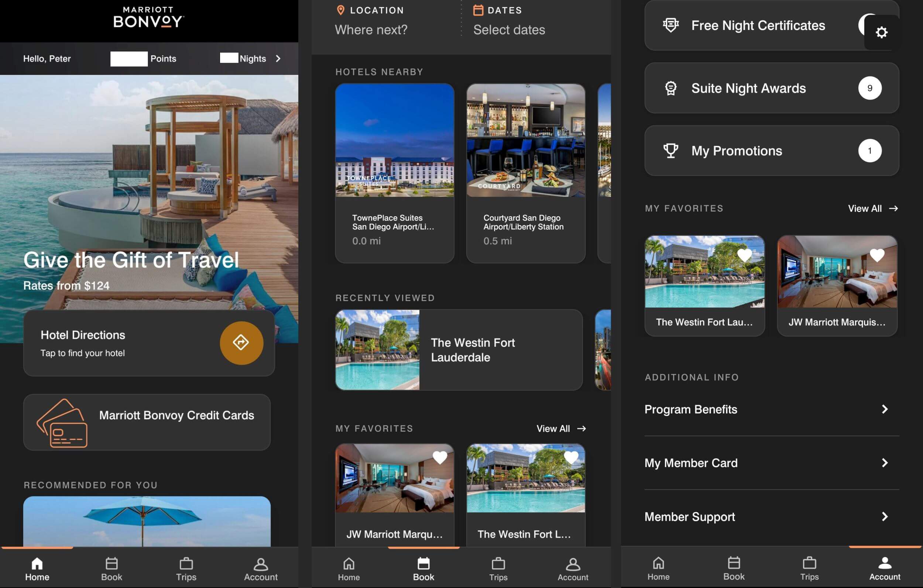
Task: Tap the Where next? location field
Action: point(371,30)
